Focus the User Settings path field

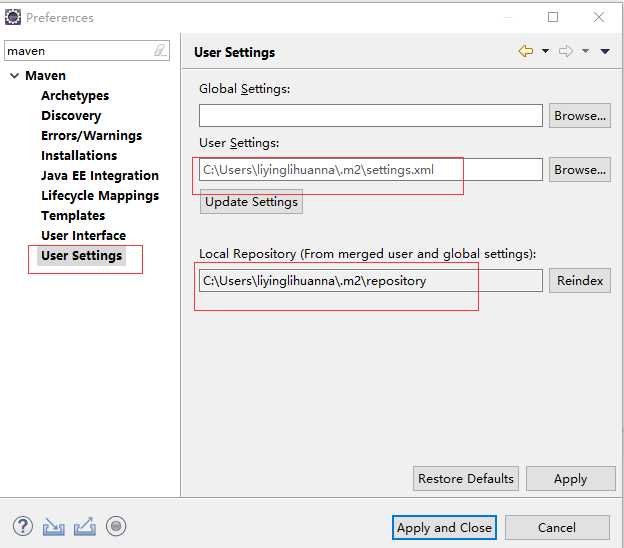371,170
